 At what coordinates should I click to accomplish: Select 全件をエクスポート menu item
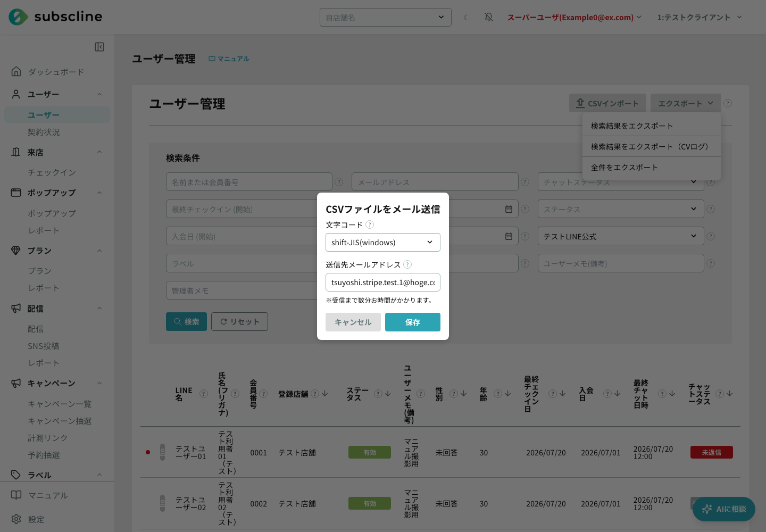pos(652,167)
